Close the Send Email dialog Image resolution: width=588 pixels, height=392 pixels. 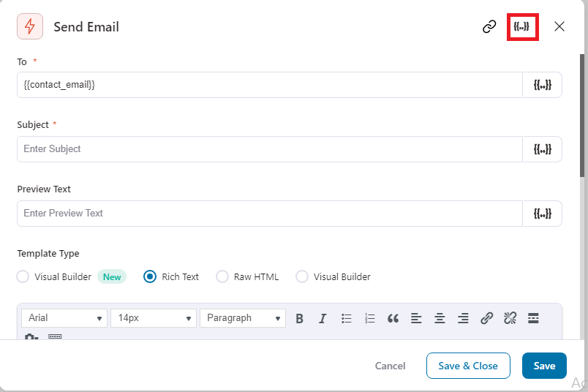[559, 26]
